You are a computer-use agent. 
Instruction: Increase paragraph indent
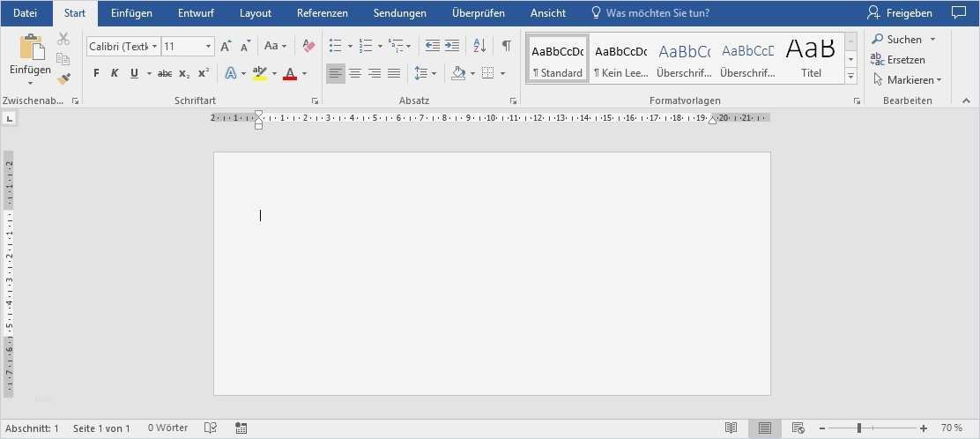[x=452, y=46]
